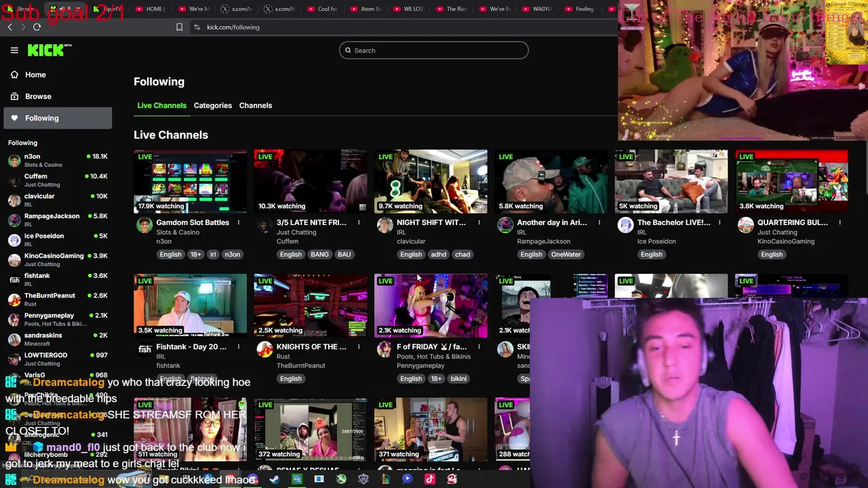Viewport: 868px width, 488px height.
Task: Open options menu for 3/5 LATE NITE FRI...
Action: point(359,222)
